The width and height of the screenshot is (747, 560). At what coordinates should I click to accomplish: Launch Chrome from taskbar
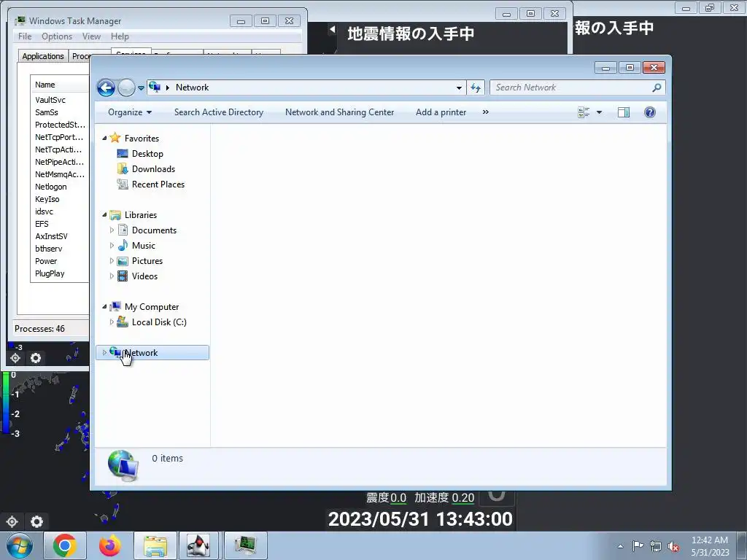pos(65,545)
